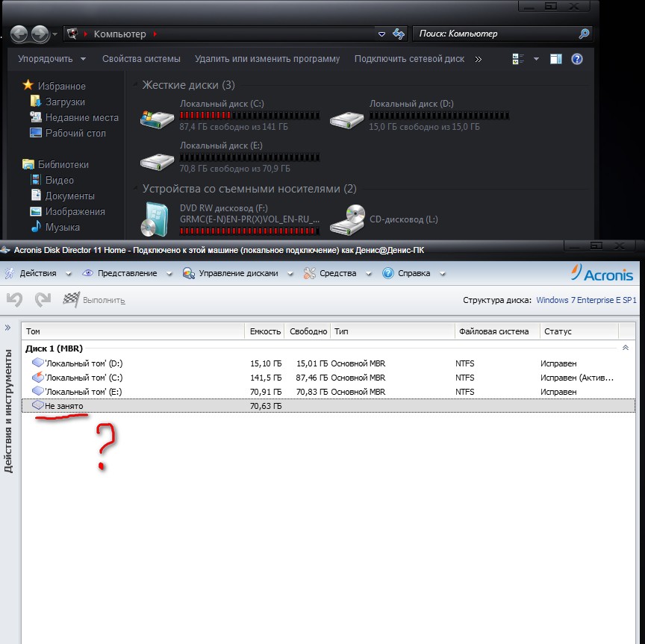Image resolution: width=645 pixels, height=644 pixels.
Task: Select the DVD RW дисковод (F:) icon
Action: coord(155,219)
